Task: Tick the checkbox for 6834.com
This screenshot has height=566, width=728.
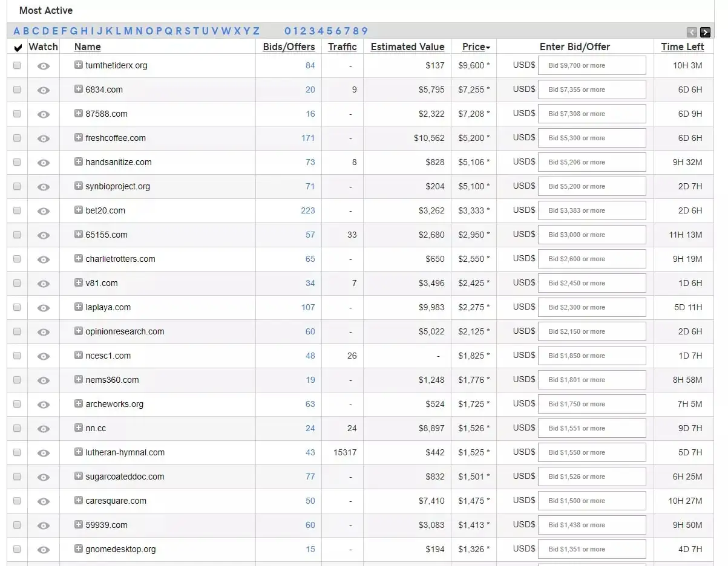Action: click(x=17, y=89)
